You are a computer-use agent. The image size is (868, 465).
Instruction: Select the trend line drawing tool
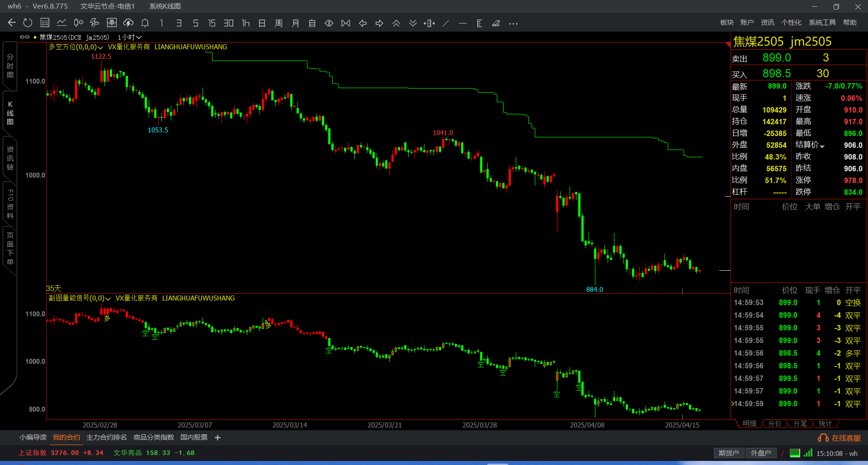pyautogui.click(x=446, y=23)
